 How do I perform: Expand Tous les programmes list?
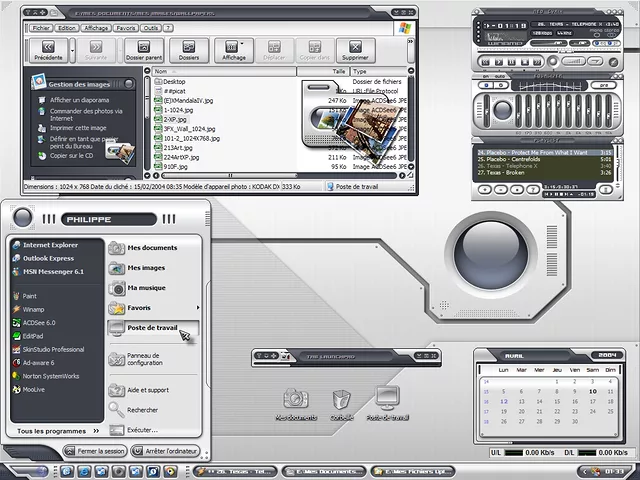pos(52,431)
